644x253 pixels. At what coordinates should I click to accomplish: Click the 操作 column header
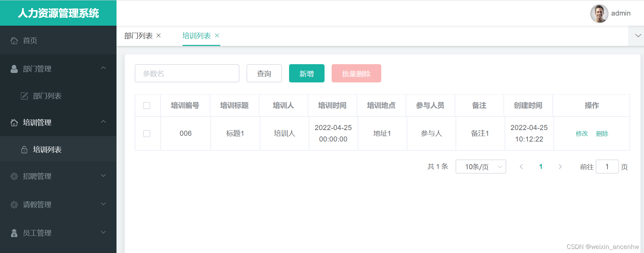(592, 105)
